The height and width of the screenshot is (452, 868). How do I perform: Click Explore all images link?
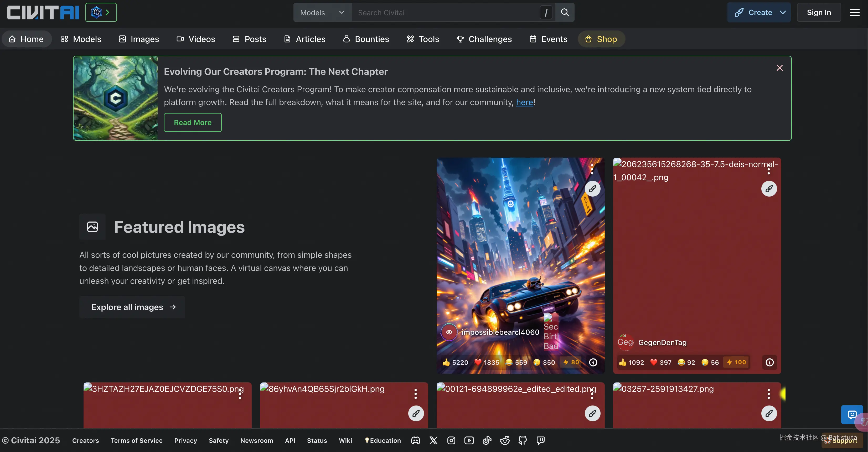click(132, 307)
